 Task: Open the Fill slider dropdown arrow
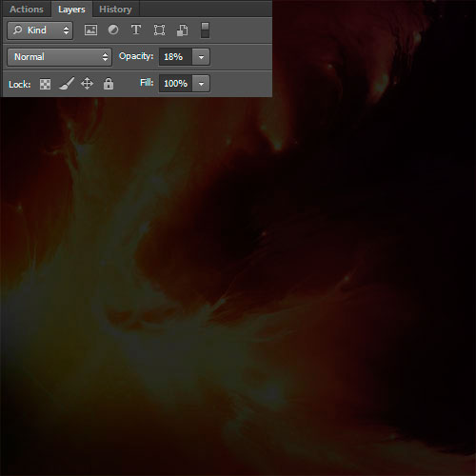[x=201, y=84]
